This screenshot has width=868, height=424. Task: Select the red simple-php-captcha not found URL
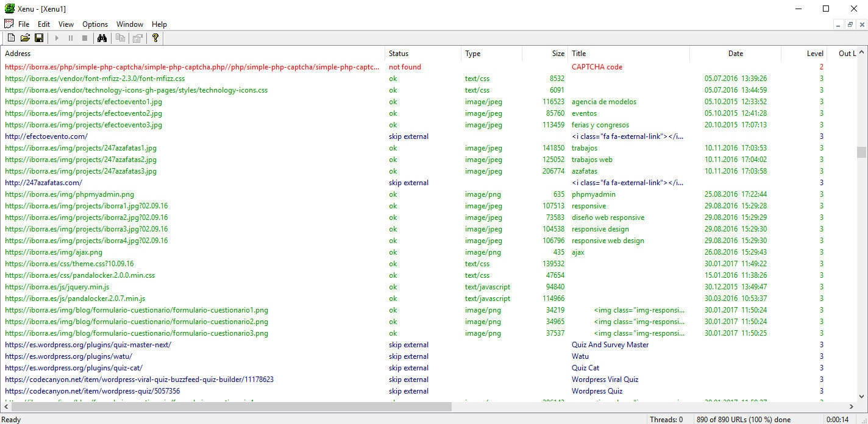pos(192,67)
